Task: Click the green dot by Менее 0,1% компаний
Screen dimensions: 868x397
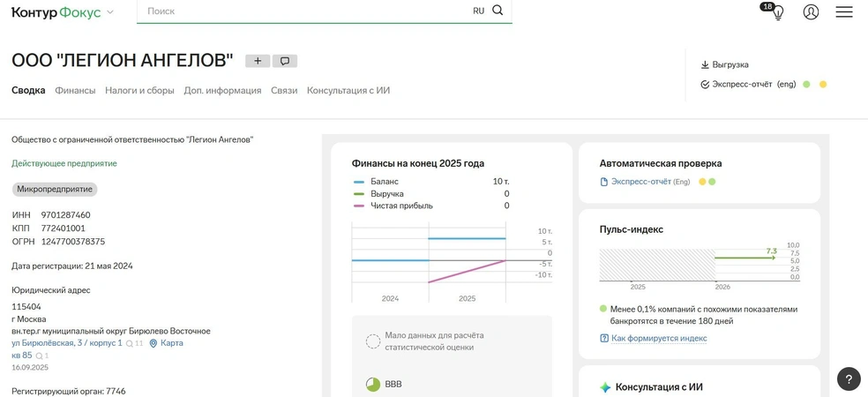Action: (602, 309)
